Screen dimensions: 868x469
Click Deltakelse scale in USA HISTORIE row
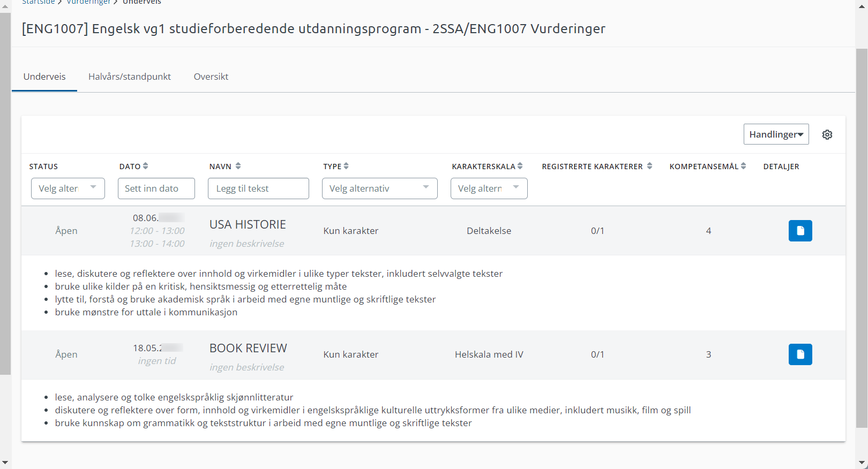click(x=489, y=231)
